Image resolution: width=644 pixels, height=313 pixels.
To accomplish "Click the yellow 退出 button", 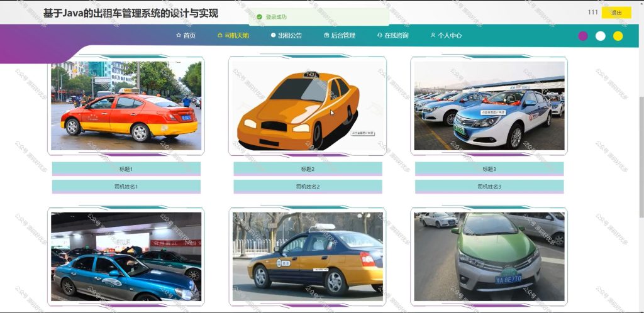I will coord(616,13).
